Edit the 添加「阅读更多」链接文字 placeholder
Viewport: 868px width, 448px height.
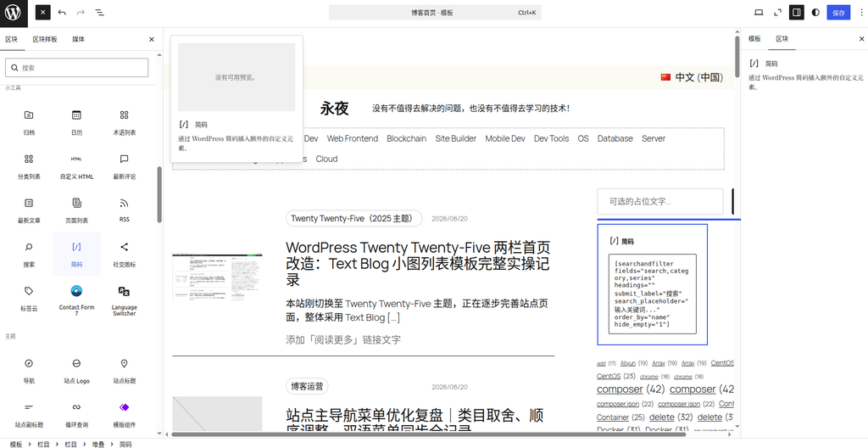(343, 340)
